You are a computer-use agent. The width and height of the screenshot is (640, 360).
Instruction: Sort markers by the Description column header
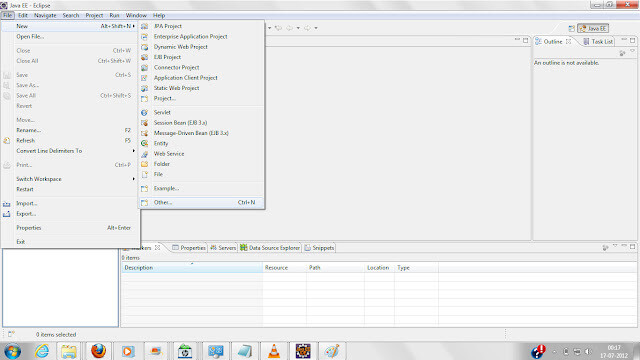point(192,268)
